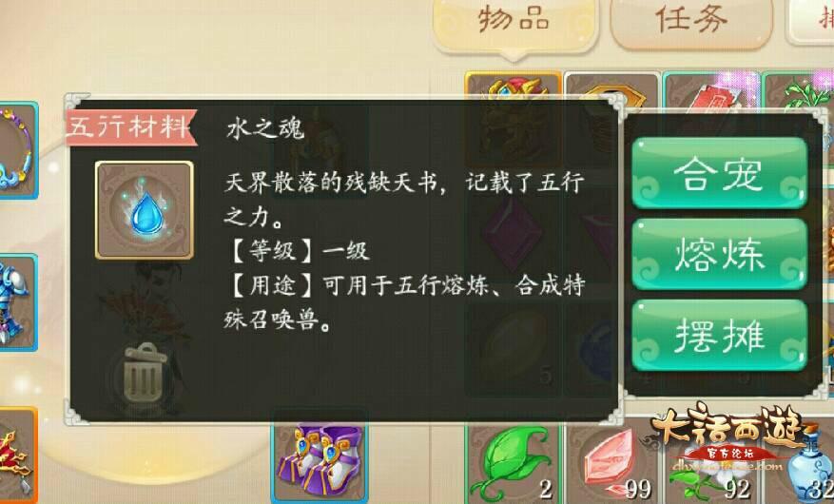The image size is (834, 504).
Task: Tap the 五行材料 category ribbon label
Action: click(x=131, y=127)
